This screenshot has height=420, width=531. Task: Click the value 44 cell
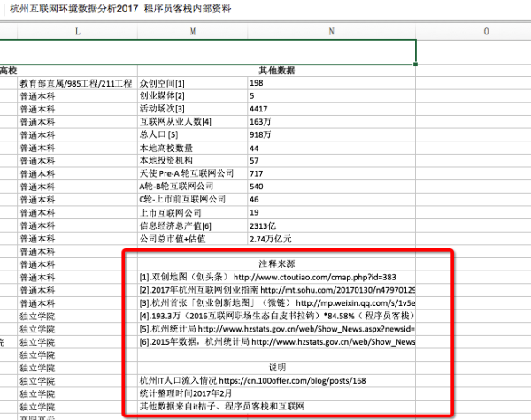coord(332,148)
